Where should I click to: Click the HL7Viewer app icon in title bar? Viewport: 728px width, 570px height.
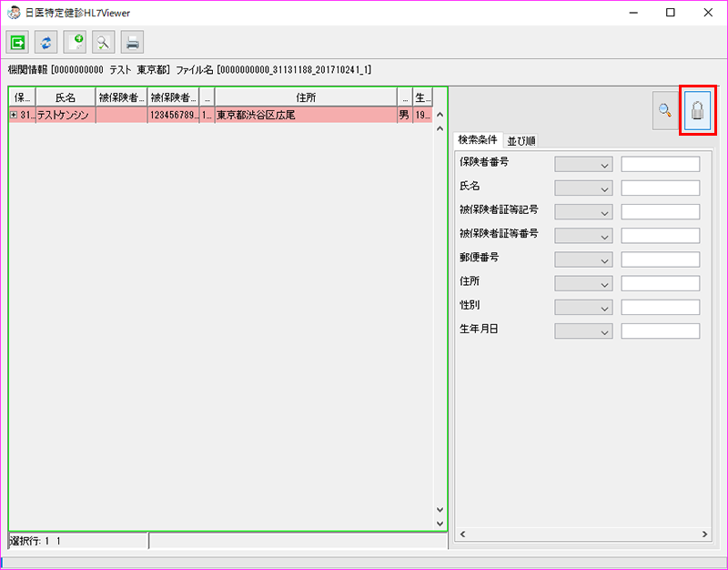[x=14, y=13]
